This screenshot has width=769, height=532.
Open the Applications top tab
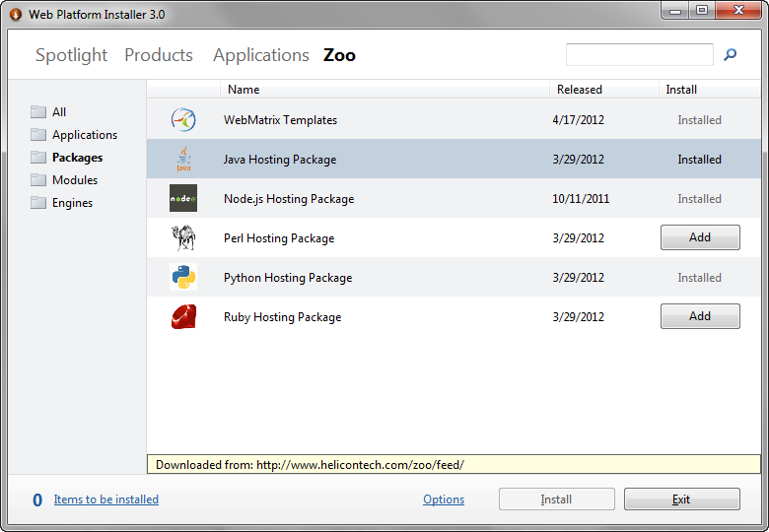click(261, 55)
